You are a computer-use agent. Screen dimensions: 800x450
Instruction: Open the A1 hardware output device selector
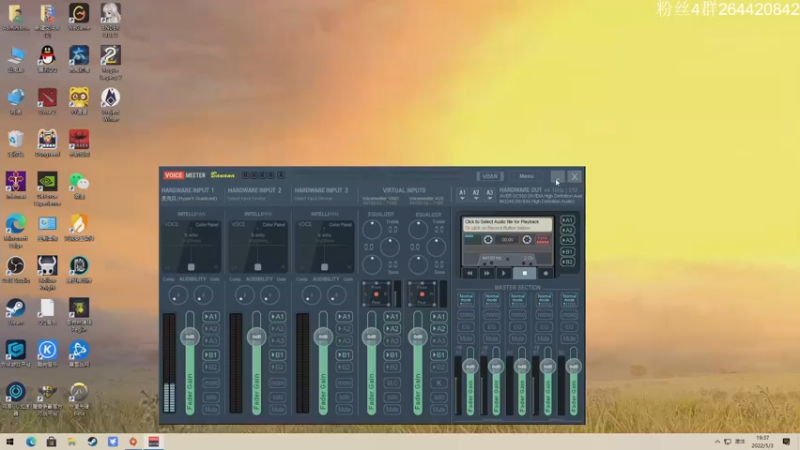[462, 194]
